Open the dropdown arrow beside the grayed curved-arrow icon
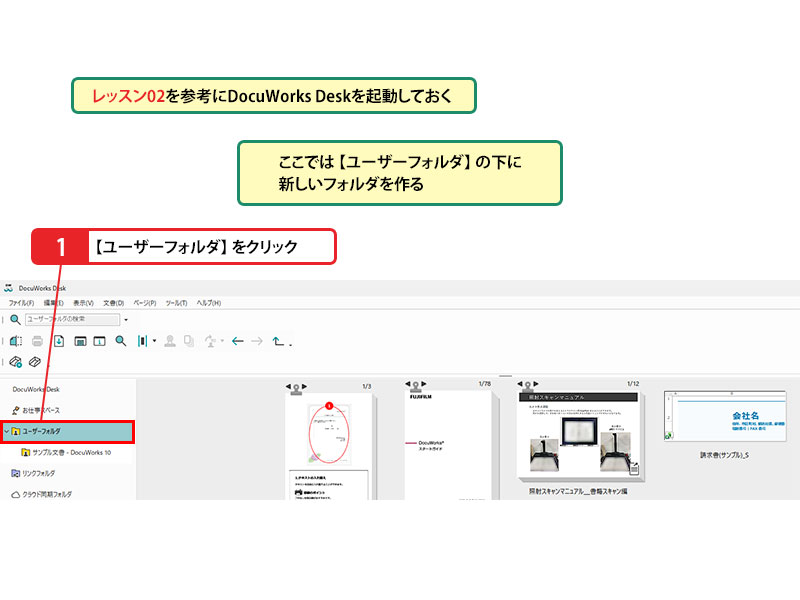The height and width of the screenshot is (600, 800). (x=222, y=341)
